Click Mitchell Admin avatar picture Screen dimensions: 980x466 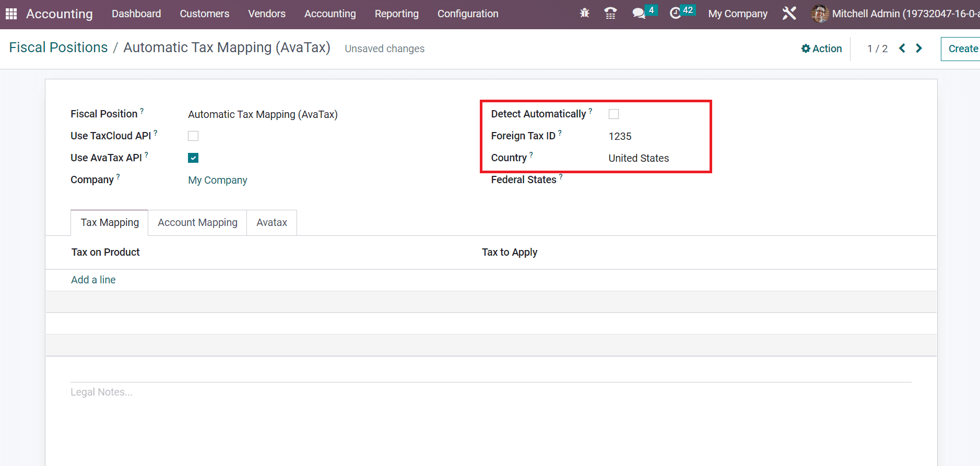click(x=820, y=14)
